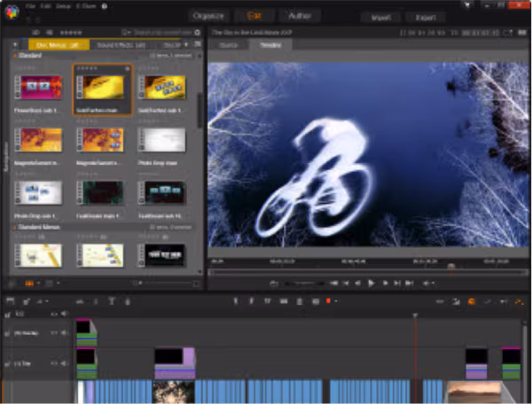Click the Import button
The image size is (532, 404).
[380, 18]
